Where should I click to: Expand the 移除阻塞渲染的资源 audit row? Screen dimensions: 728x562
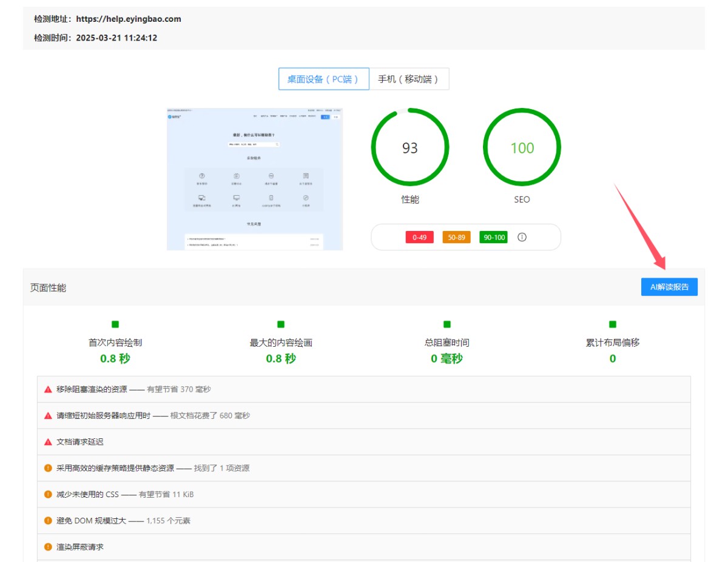[364, 389]
